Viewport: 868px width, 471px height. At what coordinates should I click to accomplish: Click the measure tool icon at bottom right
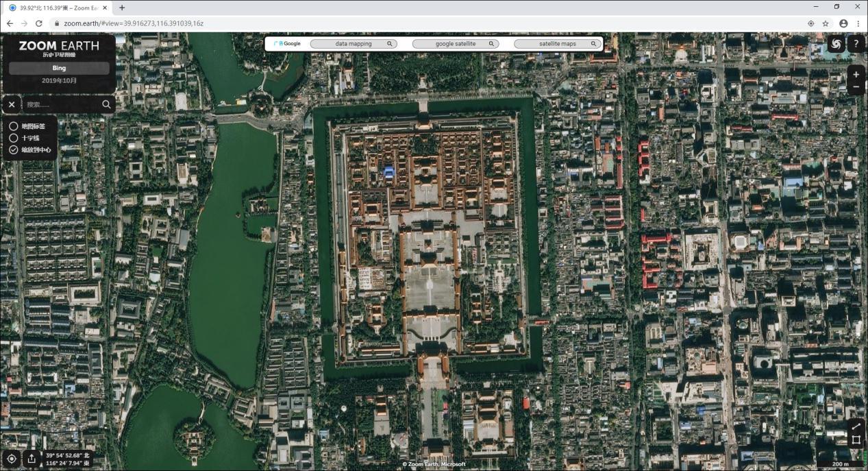(x=856, y=439)
